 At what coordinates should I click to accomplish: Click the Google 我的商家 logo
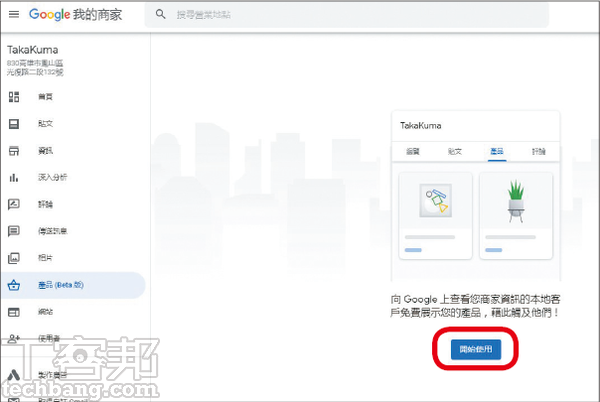pyautogui.click(x=75, y=15)
